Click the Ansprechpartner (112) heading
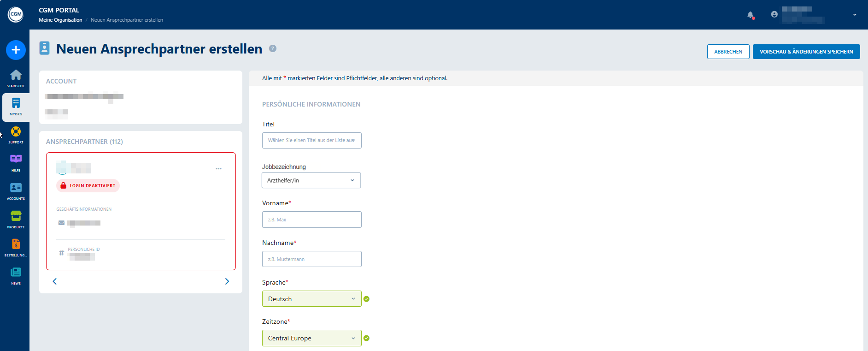 84,142
